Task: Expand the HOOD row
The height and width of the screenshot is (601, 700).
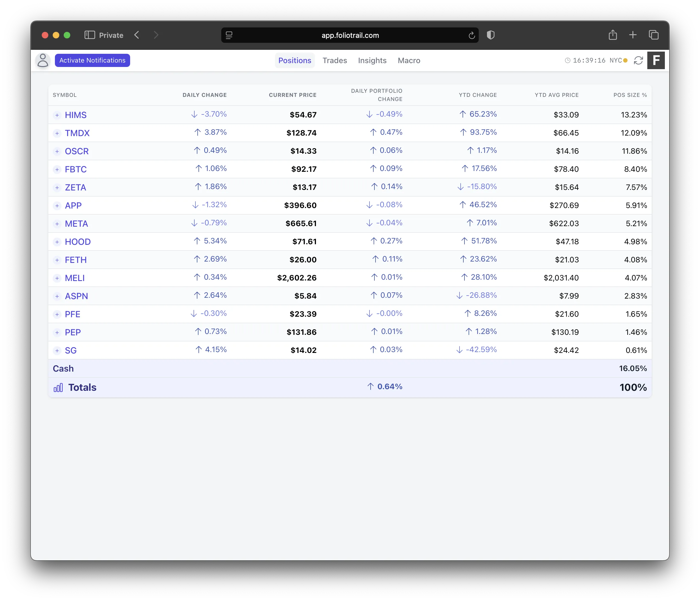Action: [x=57, y=242]
